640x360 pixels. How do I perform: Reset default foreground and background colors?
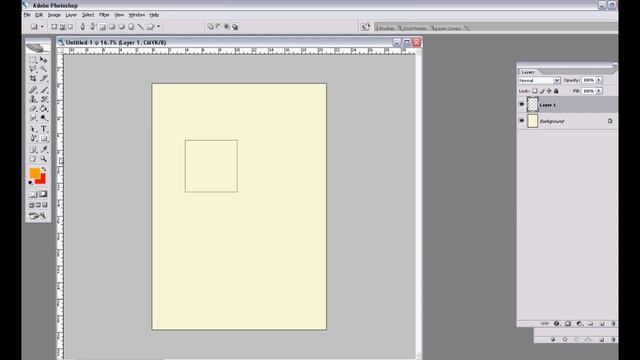pyautogui.click(x=31, y=182)
